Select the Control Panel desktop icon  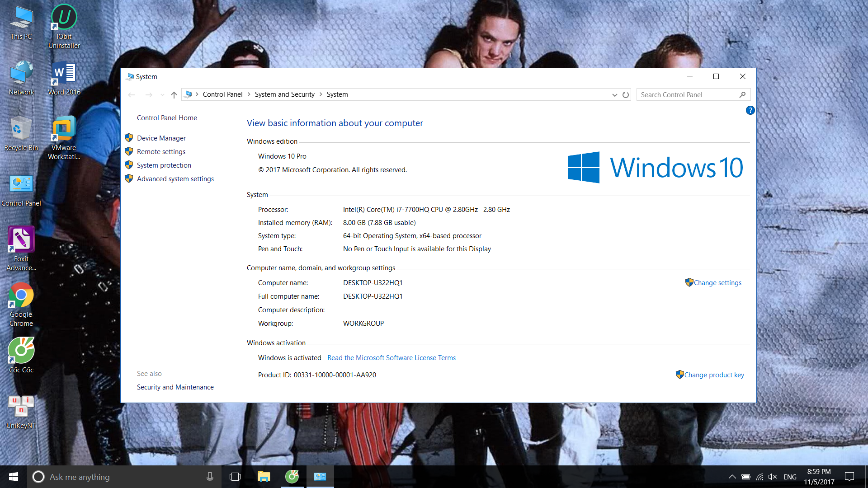click(x=21, y=190)
